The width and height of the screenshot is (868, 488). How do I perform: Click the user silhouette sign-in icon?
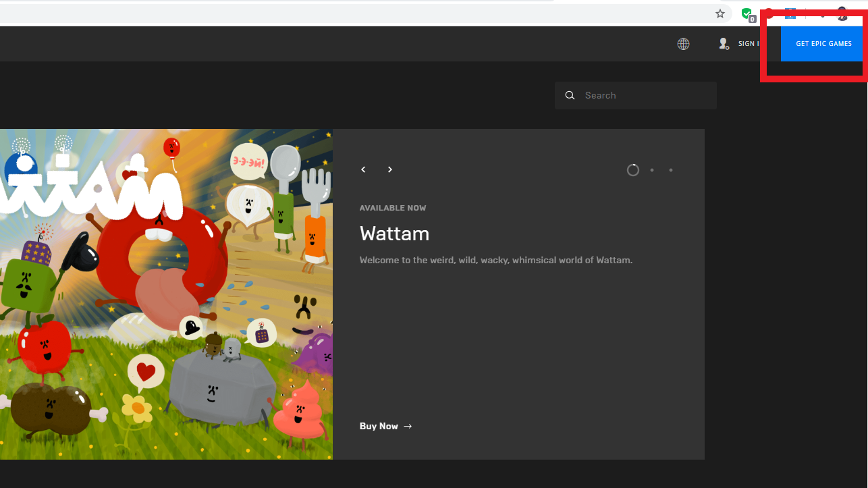tap(724, 44)
